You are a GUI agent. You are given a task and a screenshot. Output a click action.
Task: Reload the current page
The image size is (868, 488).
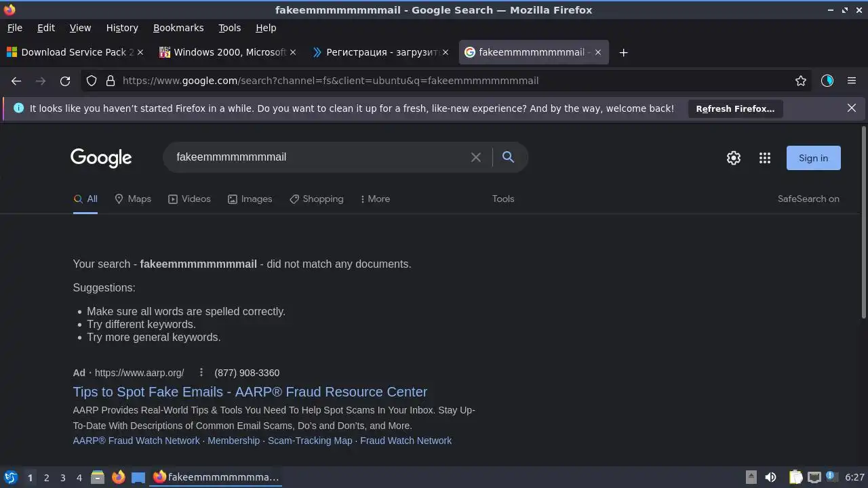65,81
